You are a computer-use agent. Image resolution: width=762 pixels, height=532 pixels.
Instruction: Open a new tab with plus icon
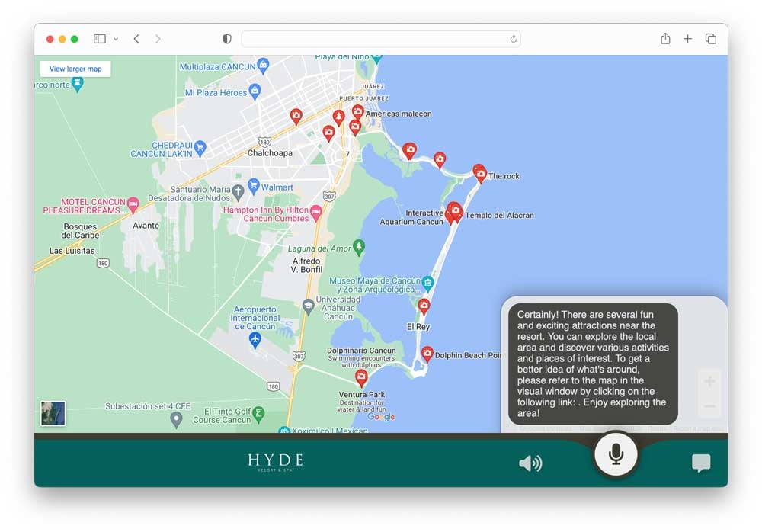[x=687, y=39]
